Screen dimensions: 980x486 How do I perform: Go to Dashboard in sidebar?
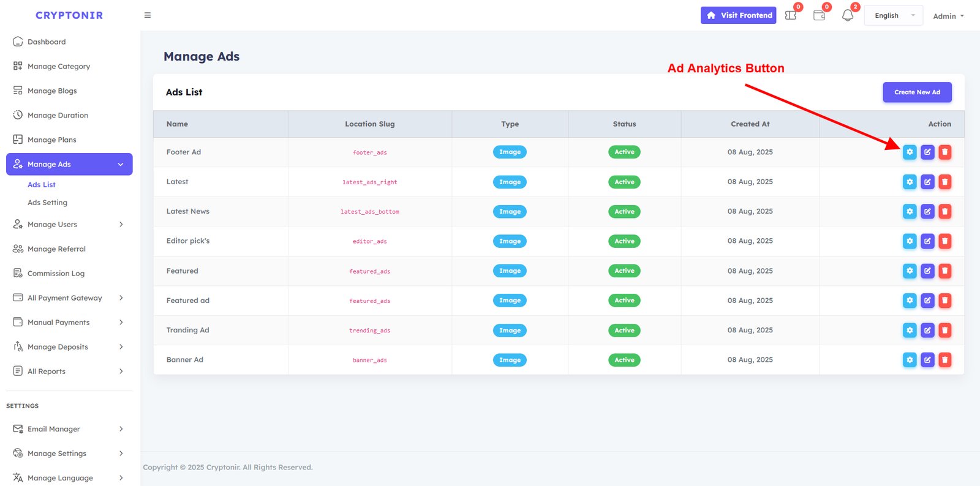click(47, 42)
